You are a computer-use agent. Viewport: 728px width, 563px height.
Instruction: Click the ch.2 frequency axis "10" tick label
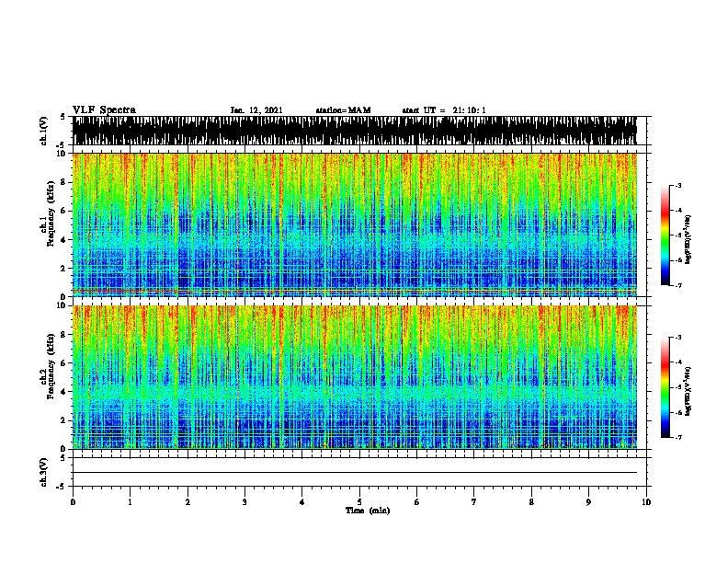coord(62,305)
